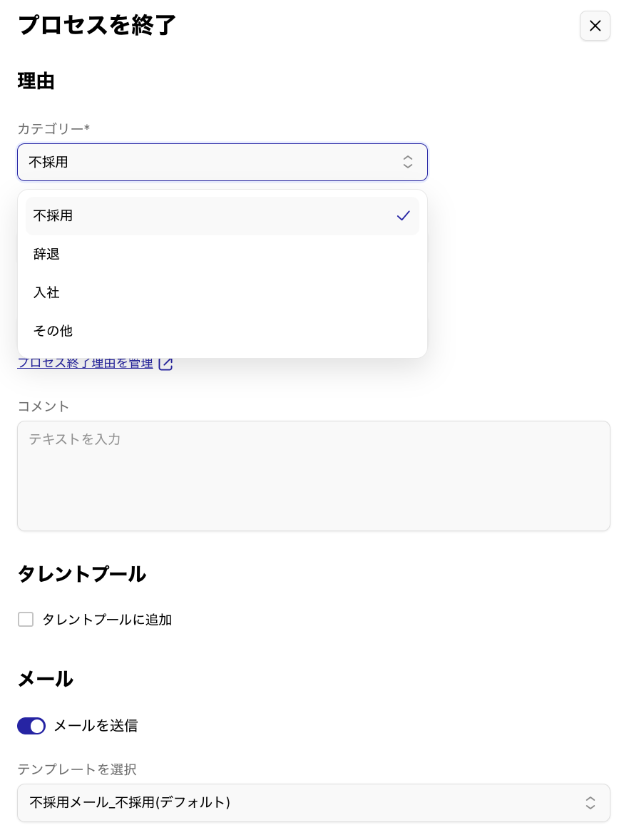The image size is (629, 840).
Task: Open the プロセス終了理由を管理 link
Action: click(x=86, y=364)
